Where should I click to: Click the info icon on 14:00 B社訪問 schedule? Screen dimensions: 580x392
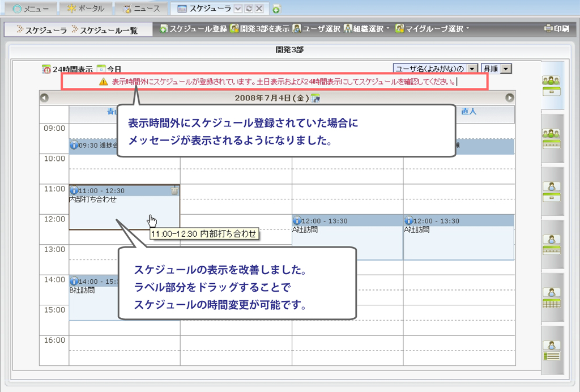(x=74, y=281)
